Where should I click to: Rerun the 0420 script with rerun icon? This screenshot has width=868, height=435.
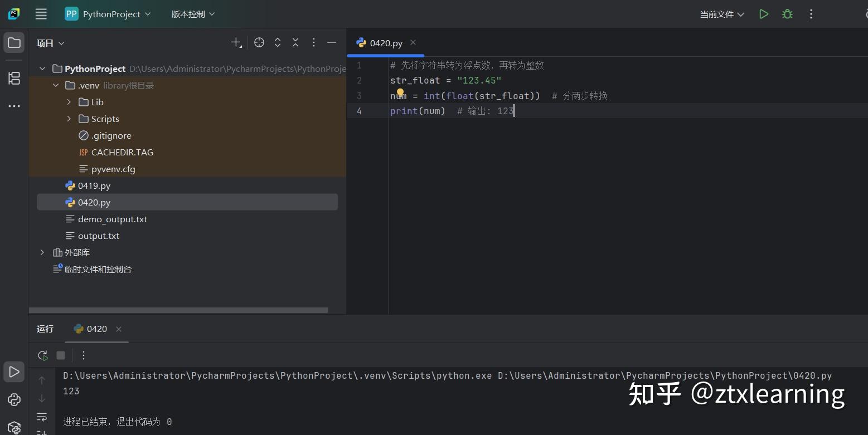click(42, 355)
